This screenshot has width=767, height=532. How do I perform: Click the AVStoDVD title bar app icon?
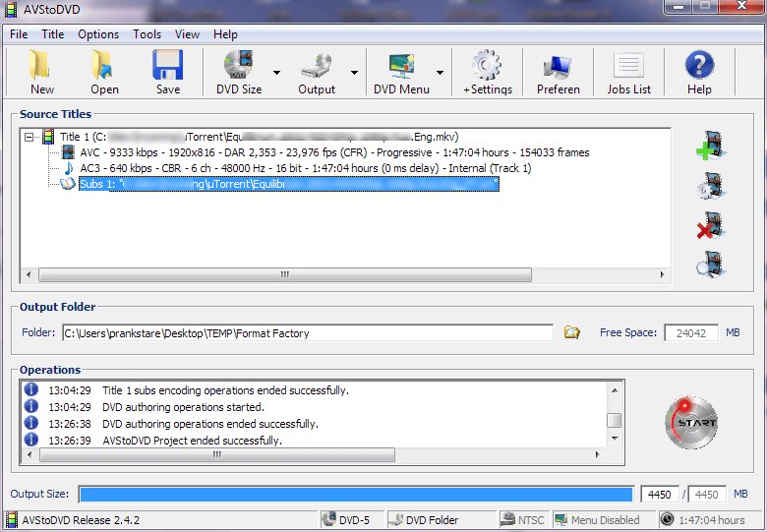tap(11, 9)
